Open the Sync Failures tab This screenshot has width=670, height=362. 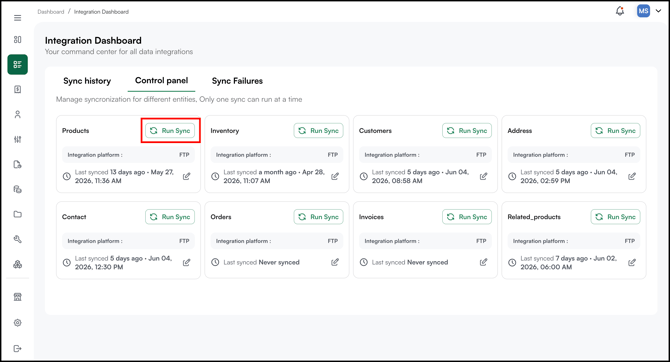(x=237, y=81)
